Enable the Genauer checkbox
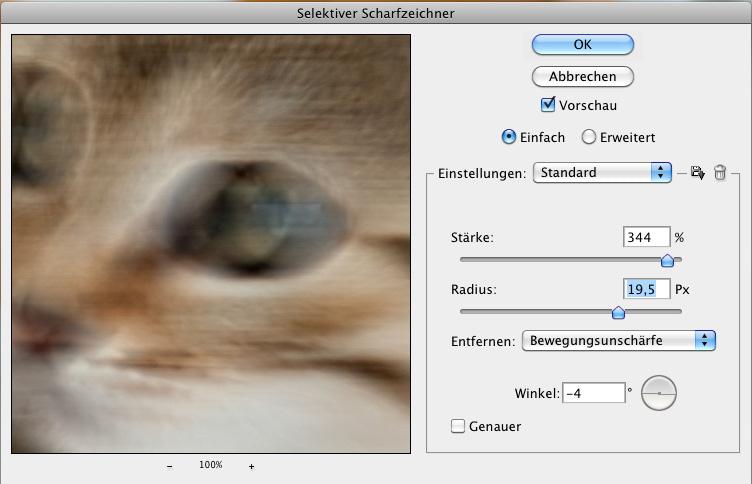 (458, 426)
